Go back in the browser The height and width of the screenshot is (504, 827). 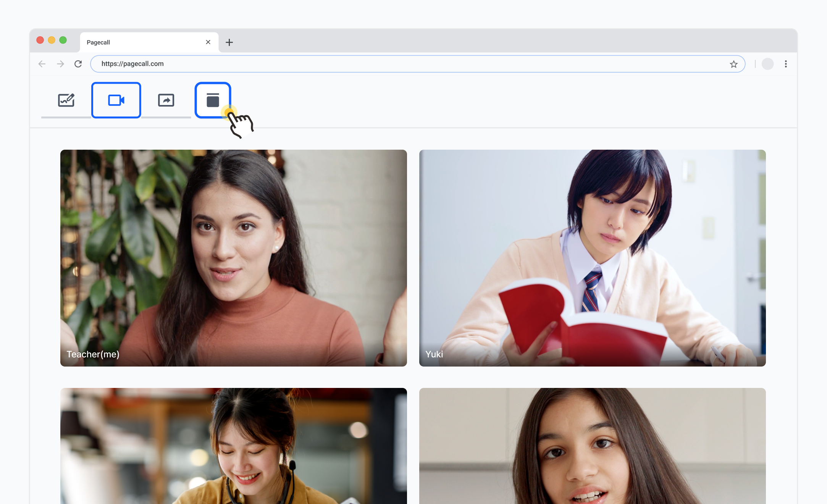pos(42,64)
